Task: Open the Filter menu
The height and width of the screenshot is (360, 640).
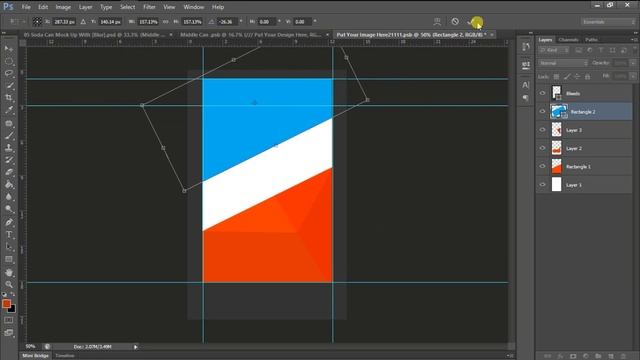Action: pyautogui.click(x=149, y=7)
